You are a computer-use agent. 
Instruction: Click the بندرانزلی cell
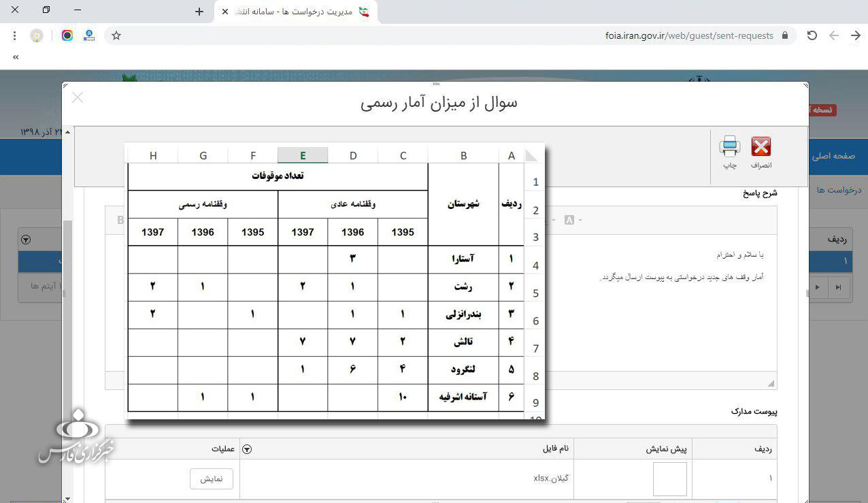click(463, 314)
